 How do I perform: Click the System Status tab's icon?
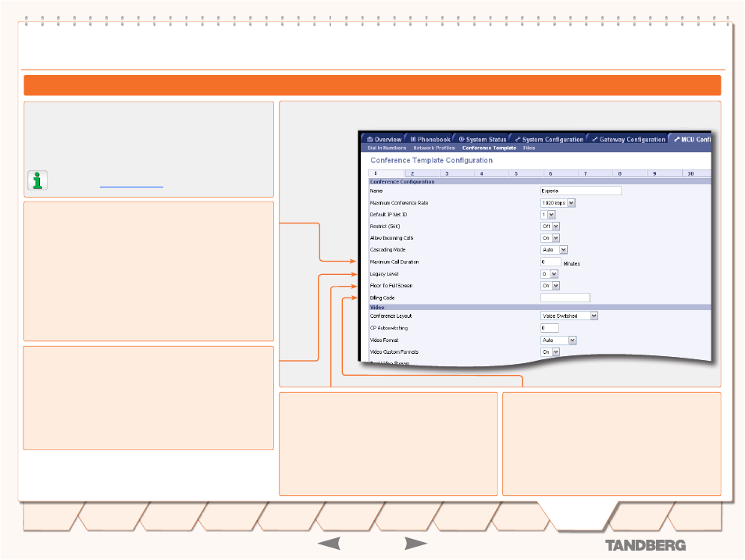pyautogui.click(x=462, y=139)
